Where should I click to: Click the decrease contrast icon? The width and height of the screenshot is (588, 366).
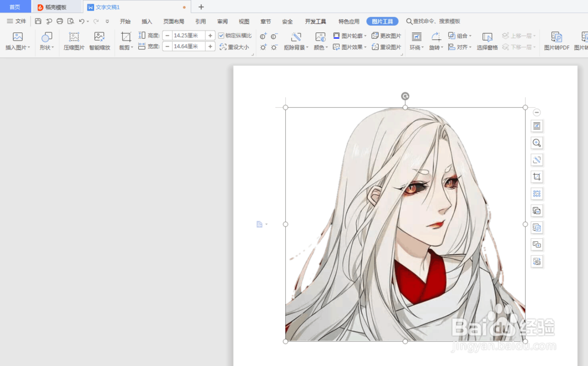(x=274, y=36)
